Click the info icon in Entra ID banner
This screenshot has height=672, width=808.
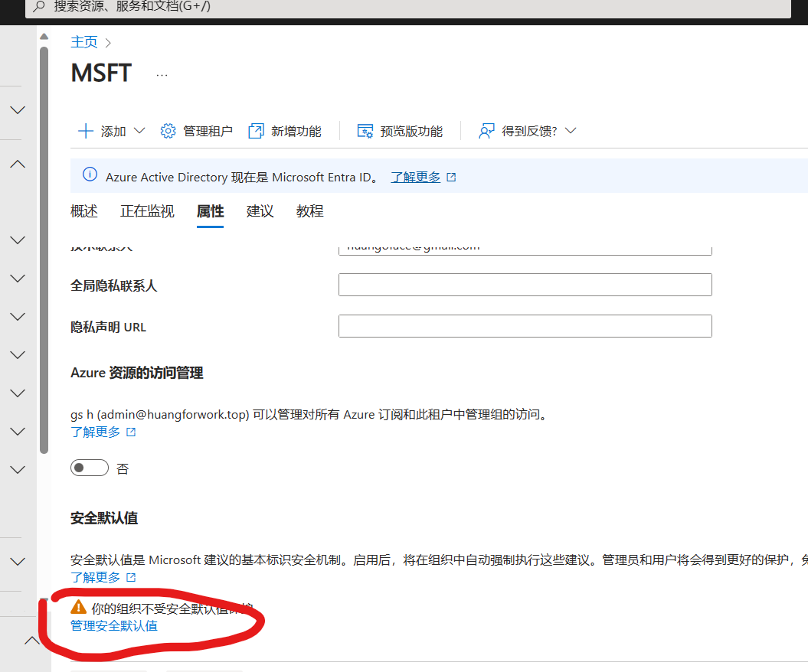pyautogui.click(x=90, y=174)
